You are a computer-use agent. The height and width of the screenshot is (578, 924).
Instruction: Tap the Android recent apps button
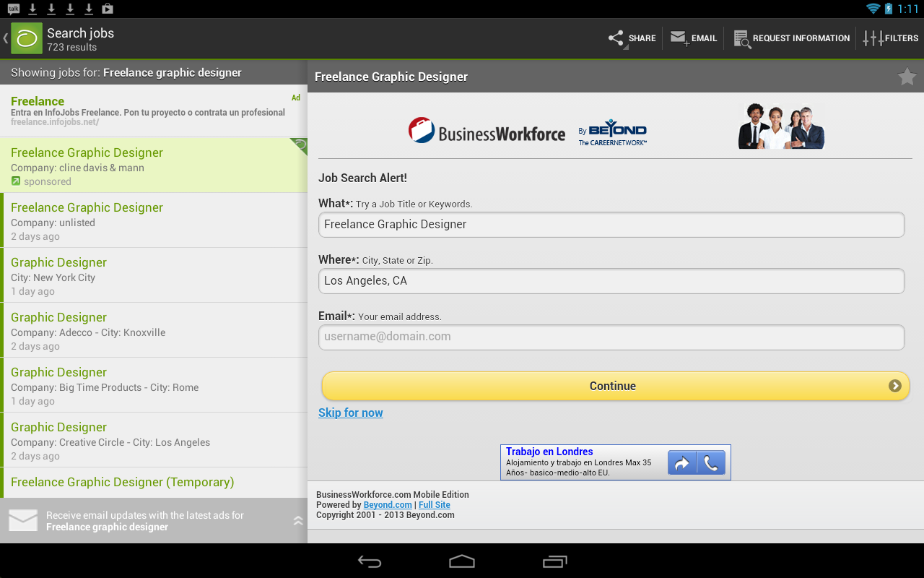click(x=554, y=561)
